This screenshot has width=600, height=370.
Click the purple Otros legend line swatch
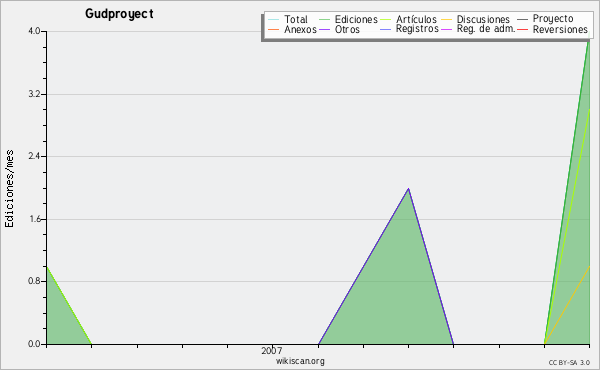pyautogui.click(x=324, y=29)
